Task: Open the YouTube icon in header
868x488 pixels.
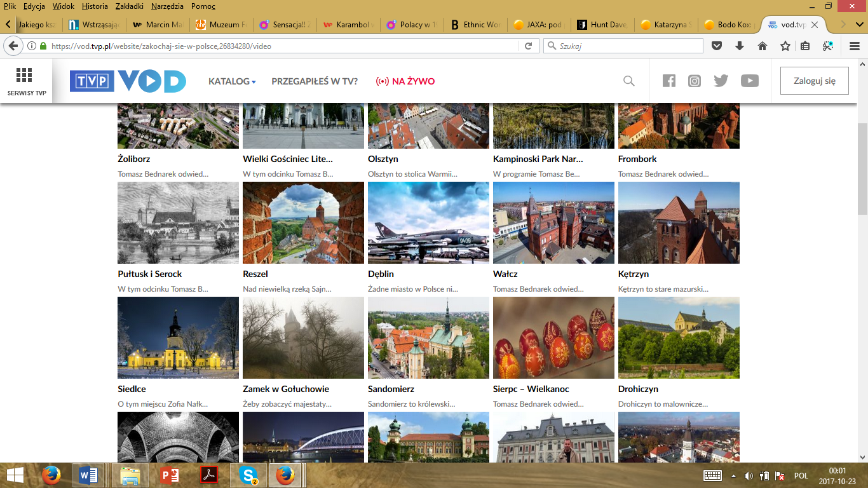Action: point(750,81)
